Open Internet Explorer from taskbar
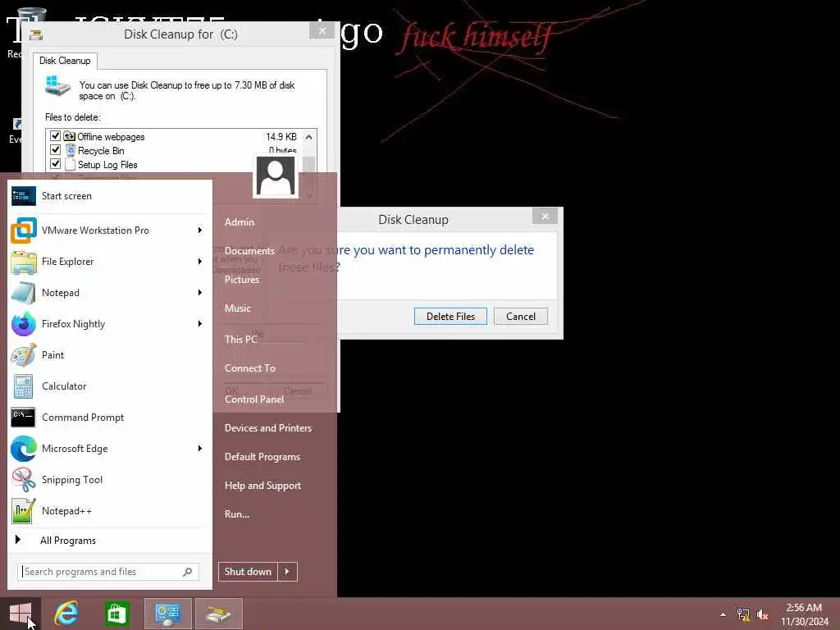The width and height of the screenshot is (840, 630). click(66, 614)
